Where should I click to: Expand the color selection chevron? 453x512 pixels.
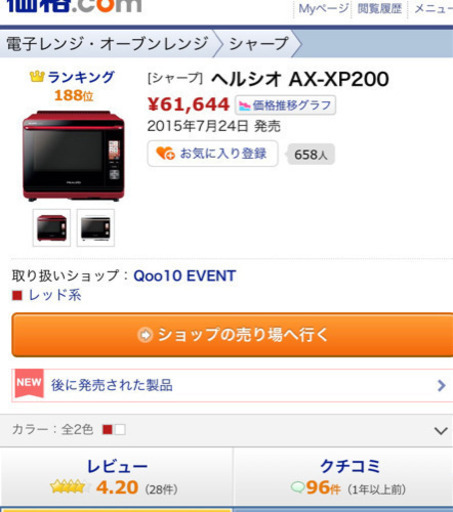tap(441, 431)
